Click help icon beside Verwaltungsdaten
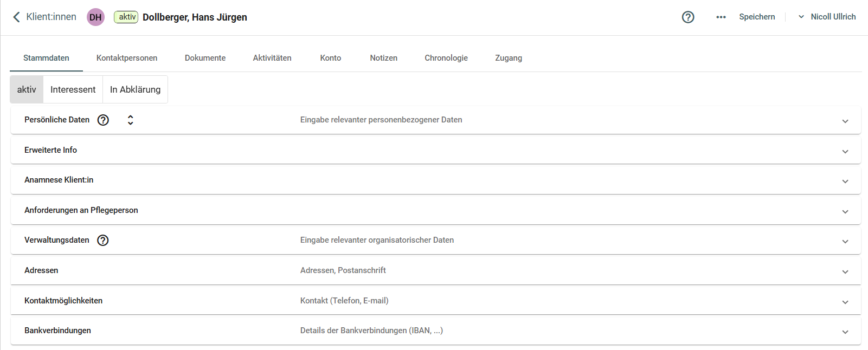 pyautogui.click(x=103, y=241)
